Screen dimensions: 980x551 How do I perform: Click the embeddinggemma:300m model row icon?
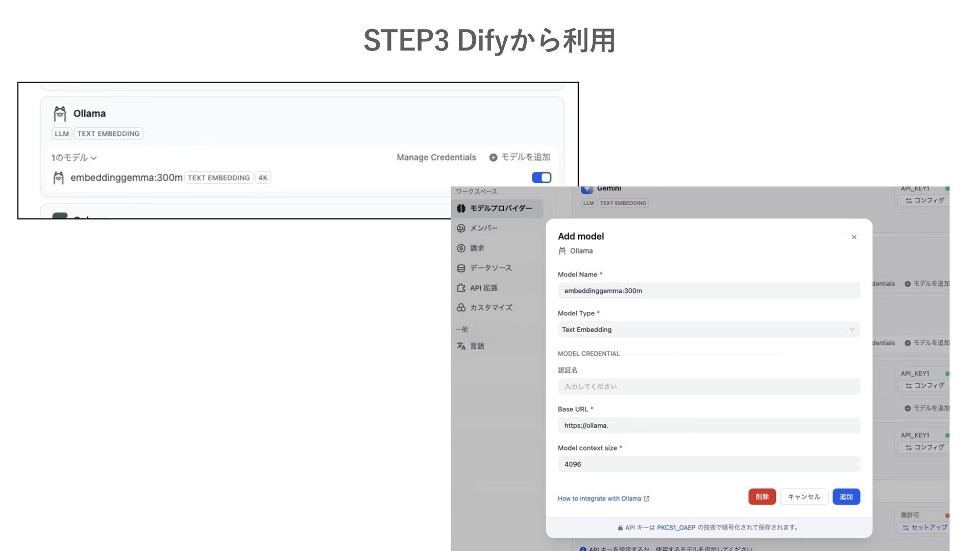[x=59, y=178]
